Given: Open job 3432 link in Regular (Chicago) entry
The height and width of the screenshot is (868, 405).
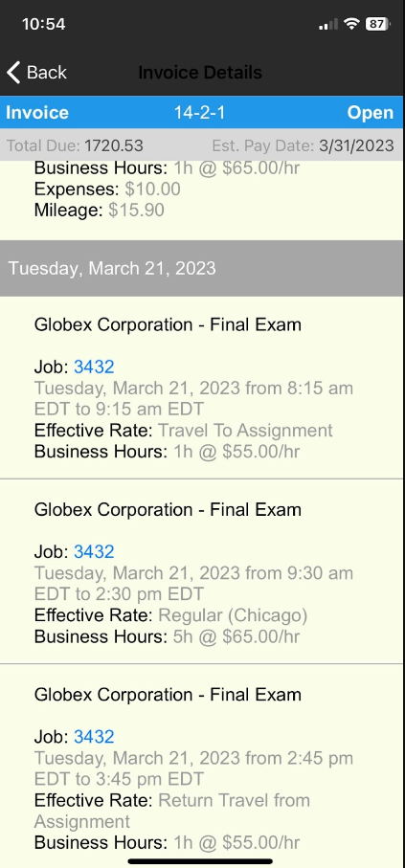Looking at the screenshot, I should pyautogui.click(x=94, y=551).
